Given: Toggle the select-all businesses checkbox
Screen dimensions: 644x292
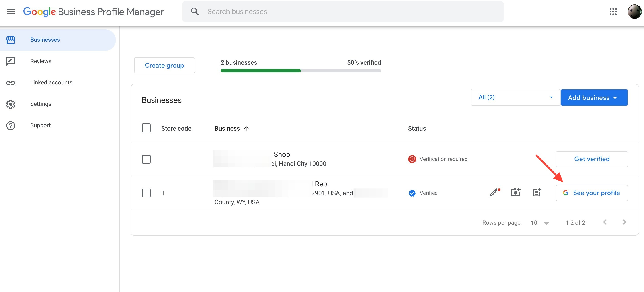Looking at the screenshot, I should pyautogui.click(x=146, y=128).
